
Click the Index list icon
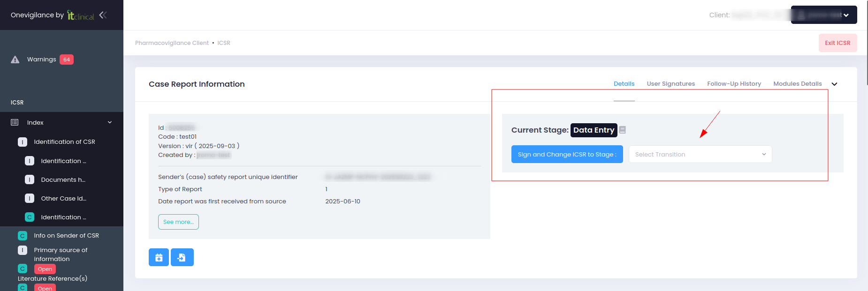click(x=15, y=122)
